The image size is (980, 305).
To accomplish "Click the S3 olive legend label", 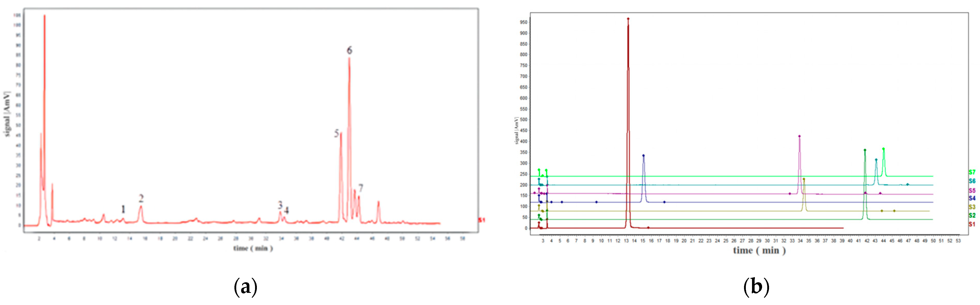I will 972,207.
